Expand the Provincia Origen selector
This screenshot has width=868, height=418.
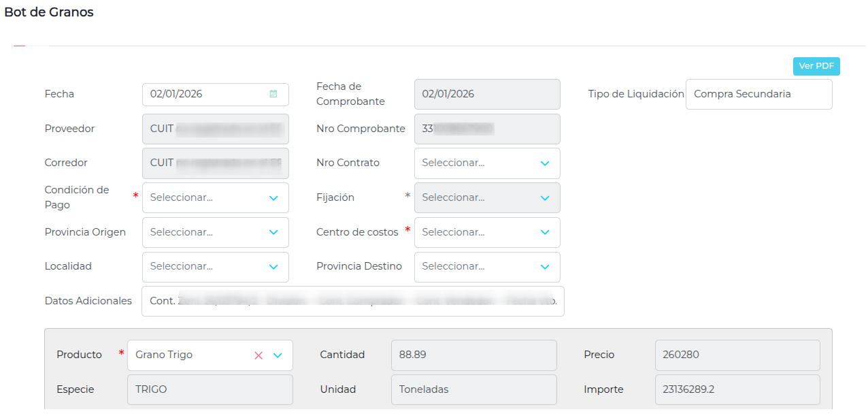215,232
